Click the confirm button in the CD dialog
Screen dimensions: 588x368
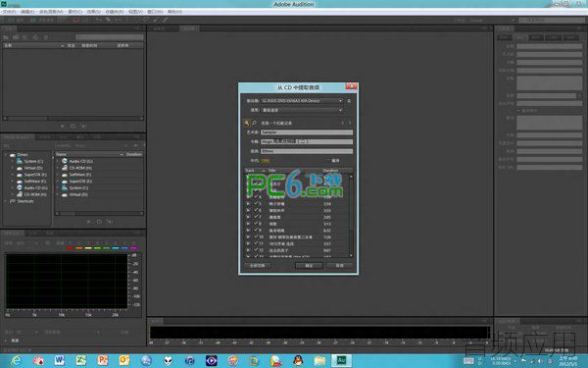point(309,266)
